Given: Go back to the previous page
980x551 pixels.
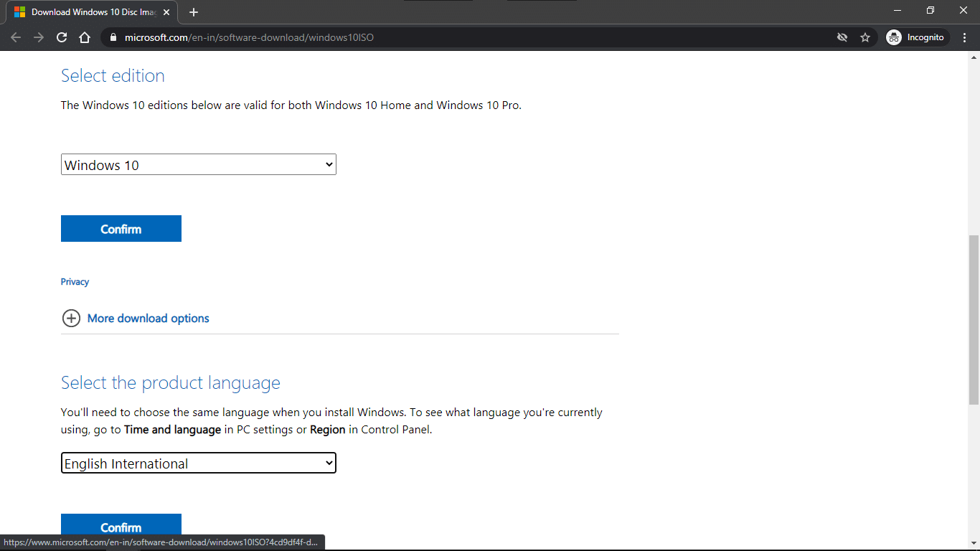Looking at the screenshot, I should pos(16,37).
